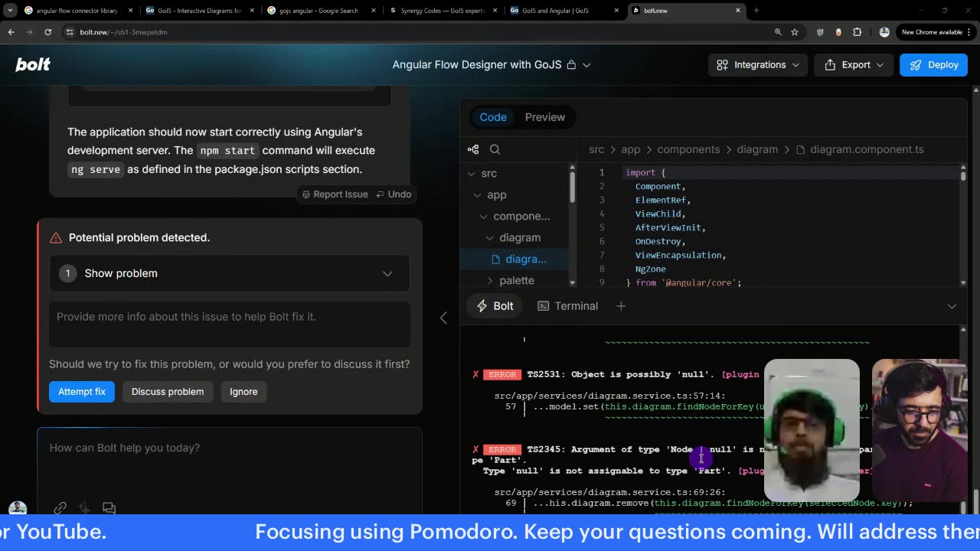Click the warning triangle icon

tap(56, 238)
